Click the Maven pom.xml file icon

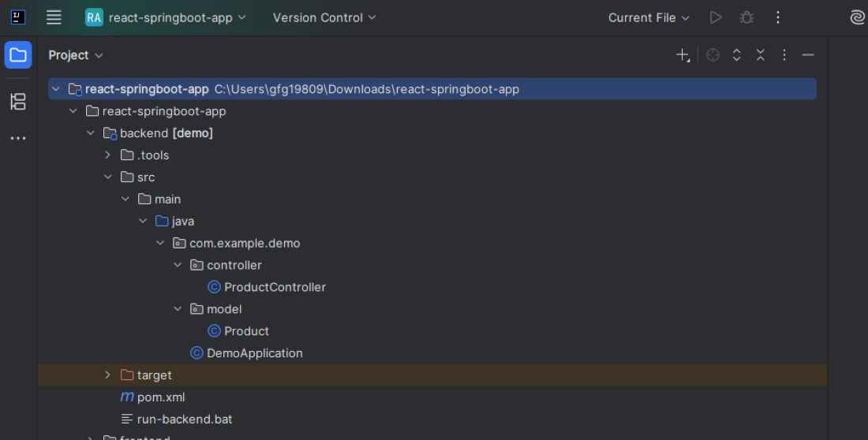tap(127, 397)
